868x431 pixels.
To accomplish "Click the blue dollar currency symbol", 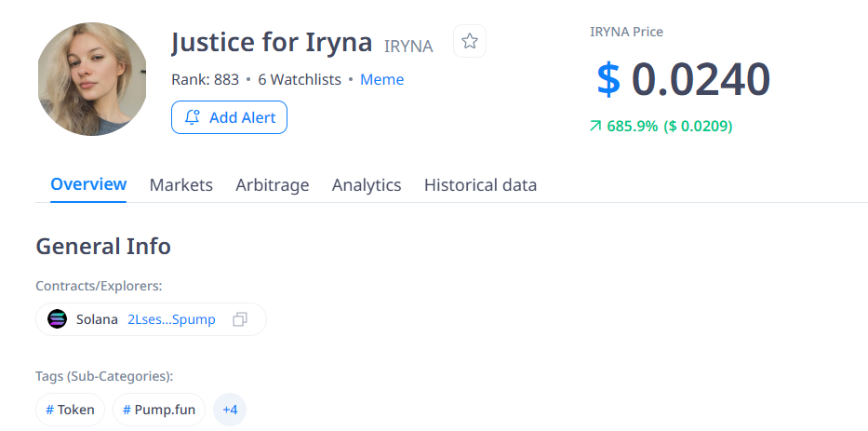I will 608,79.
